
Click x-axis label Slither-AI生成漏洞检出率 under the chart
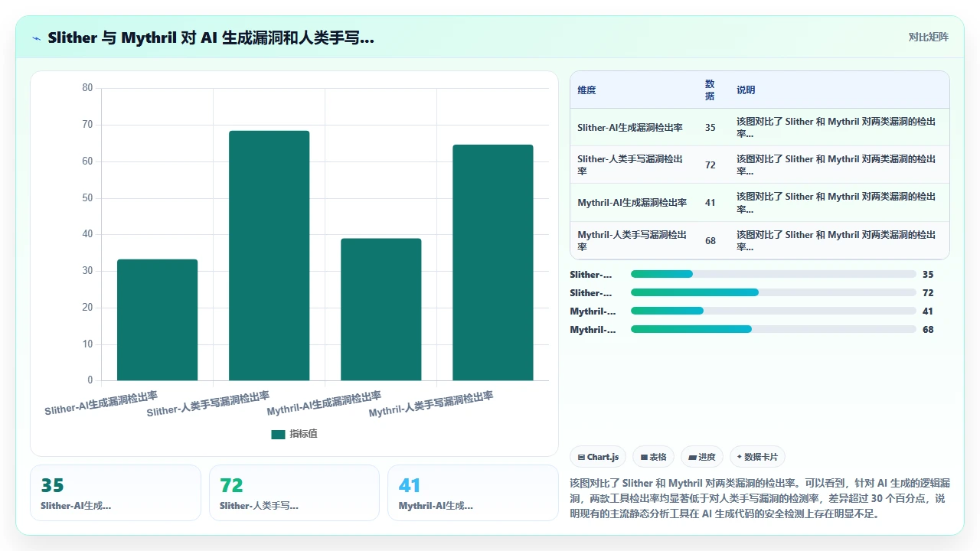101,403
